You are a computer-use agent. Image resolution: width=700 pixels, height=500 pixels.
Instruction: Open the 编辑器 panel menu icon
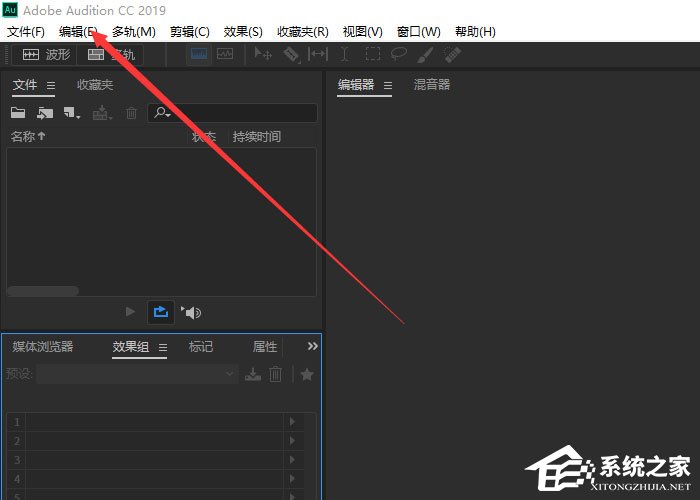click(388, 85)
